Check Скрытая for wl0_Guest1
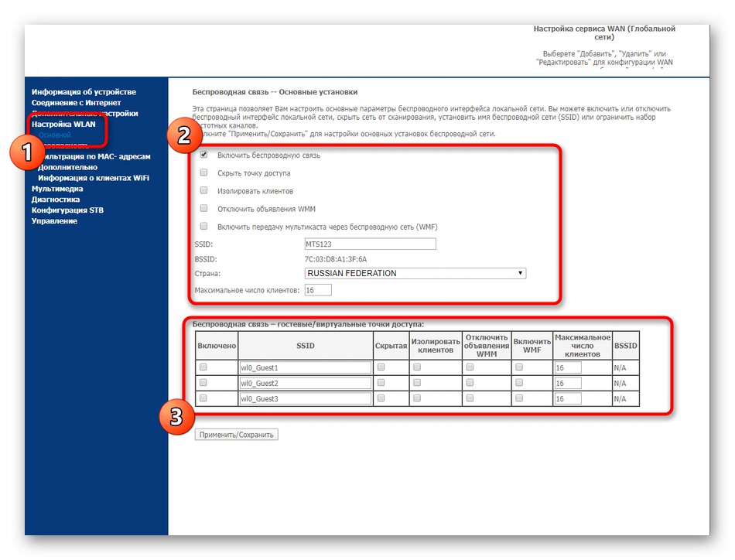This screenshot has width=735, height=560. tap(381, 367)
